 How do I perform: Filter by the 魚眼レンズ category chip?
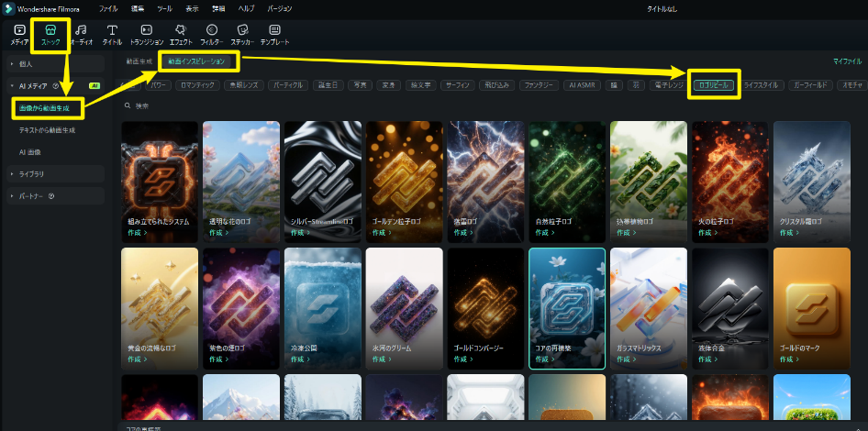[x=243, y=85]
